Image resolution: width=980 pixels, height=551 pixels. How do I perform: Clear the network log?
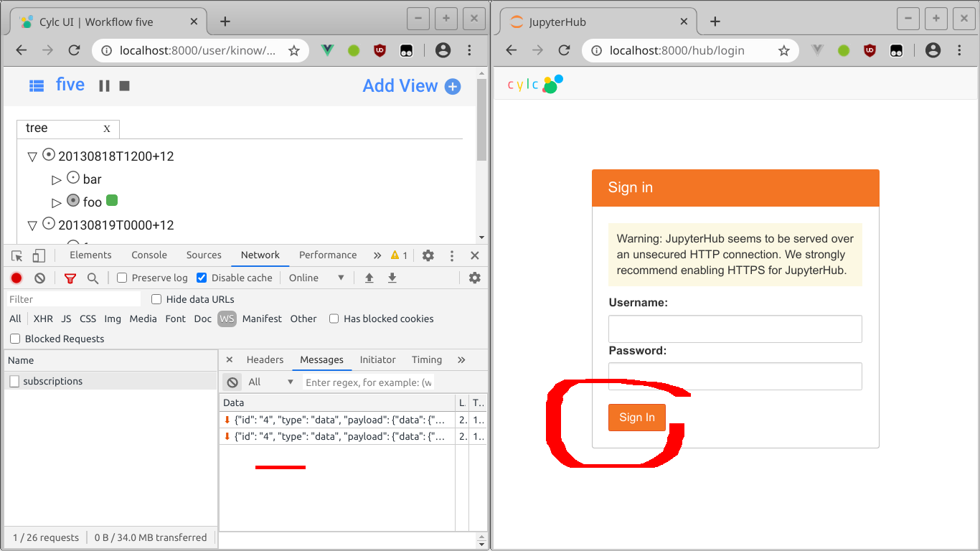(x=40, y=278)
